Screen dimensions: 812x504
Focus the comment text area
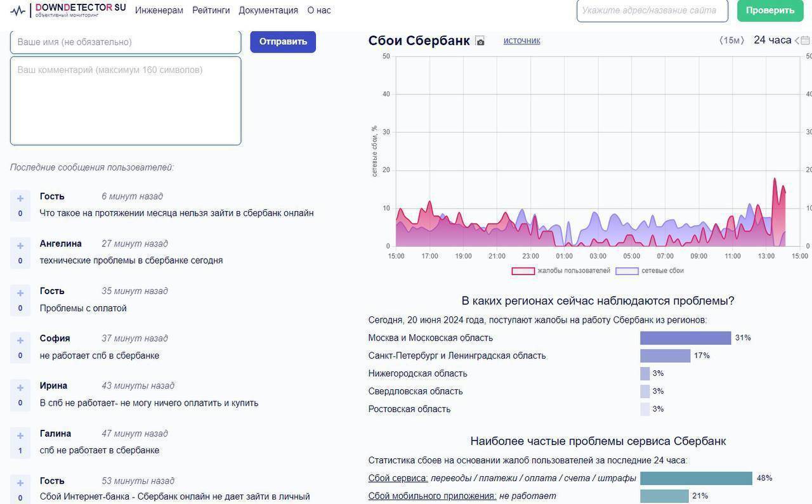coord(126,101)
